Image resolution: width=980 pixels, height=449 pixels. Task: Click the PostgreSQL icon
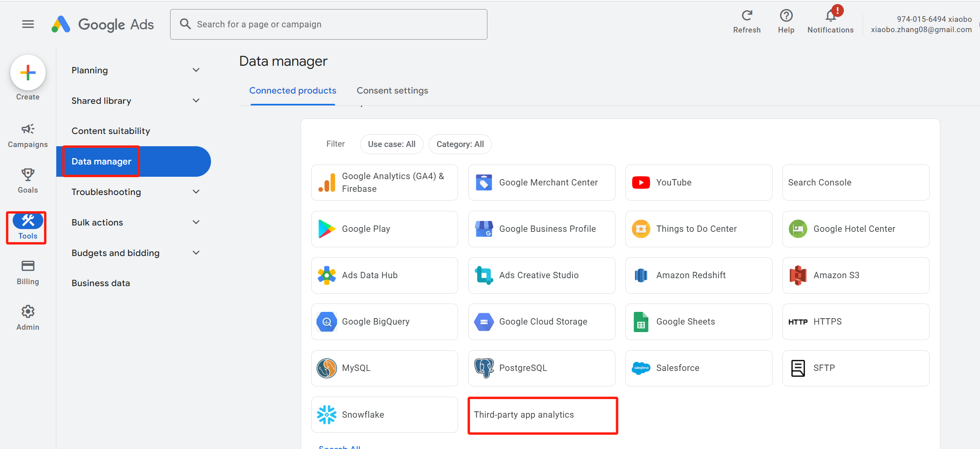point(484,368)
